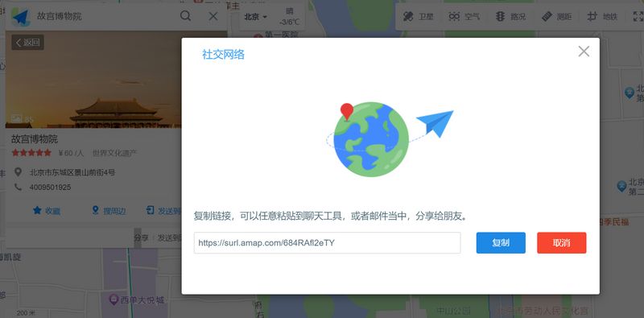
Task: Click the search box with 故宫博物院
Action: tap(105, 16)
